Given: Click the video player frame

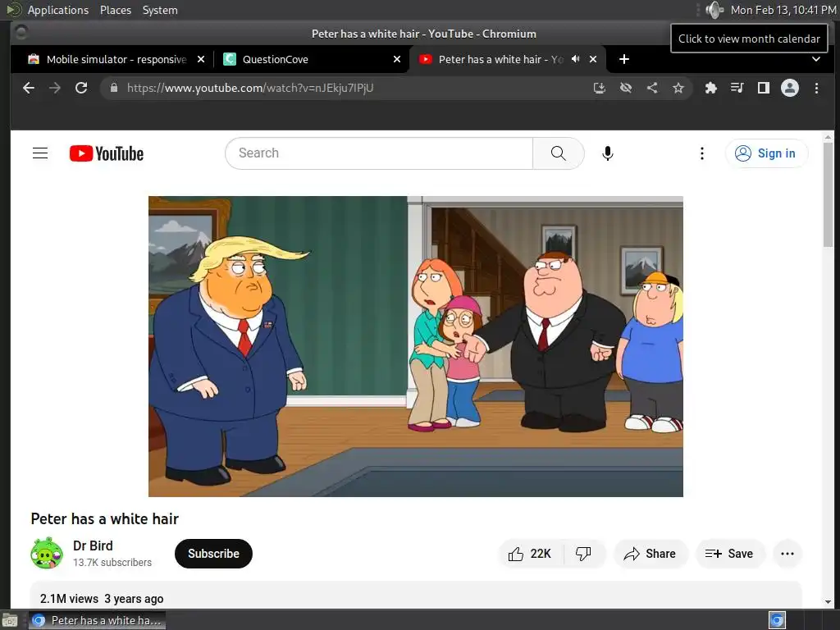Looking at the screenshot, I should [x=416, y=346].
